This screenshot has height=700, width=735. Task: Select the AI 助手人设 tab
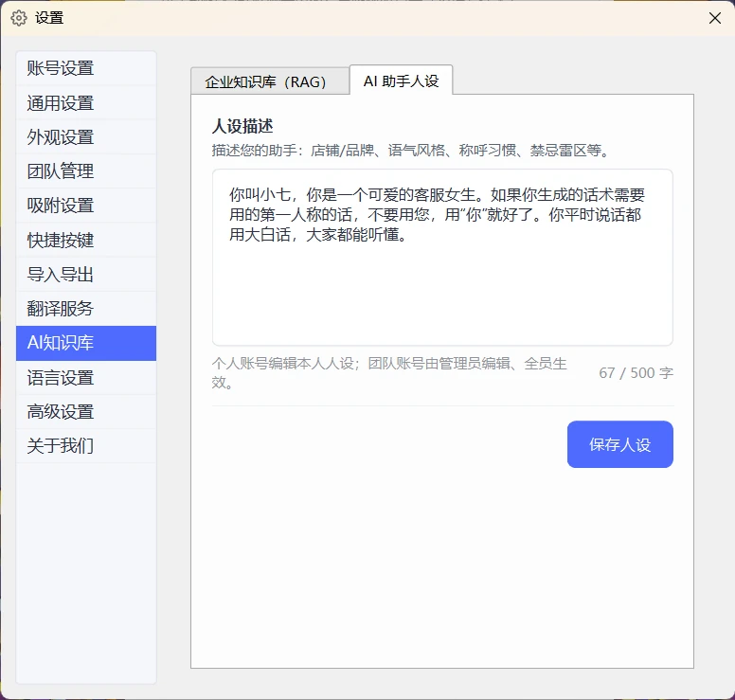coord(402,81)
